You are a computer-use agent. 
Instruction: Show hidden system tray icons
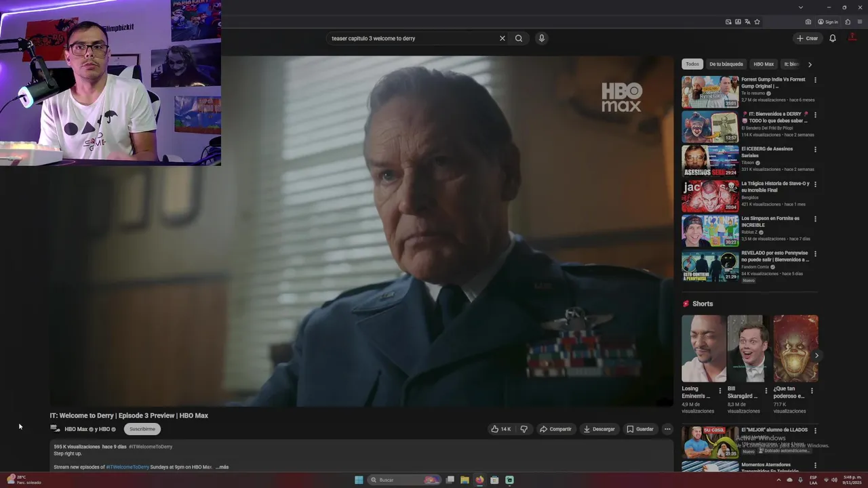pyautogui.click(x=779, y=480)
